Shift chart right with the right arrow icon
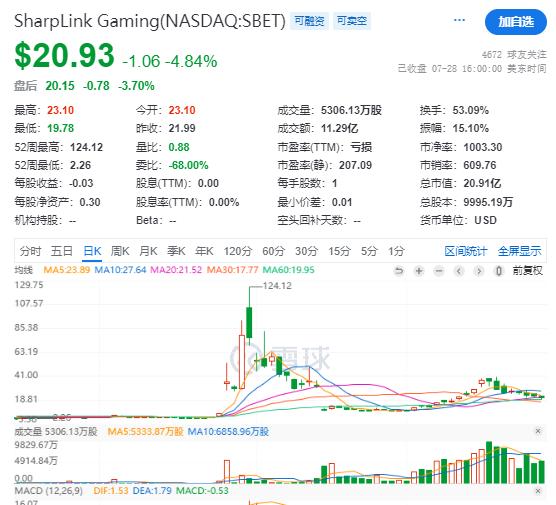The image size is (556, 505). (x=479, y=271)
